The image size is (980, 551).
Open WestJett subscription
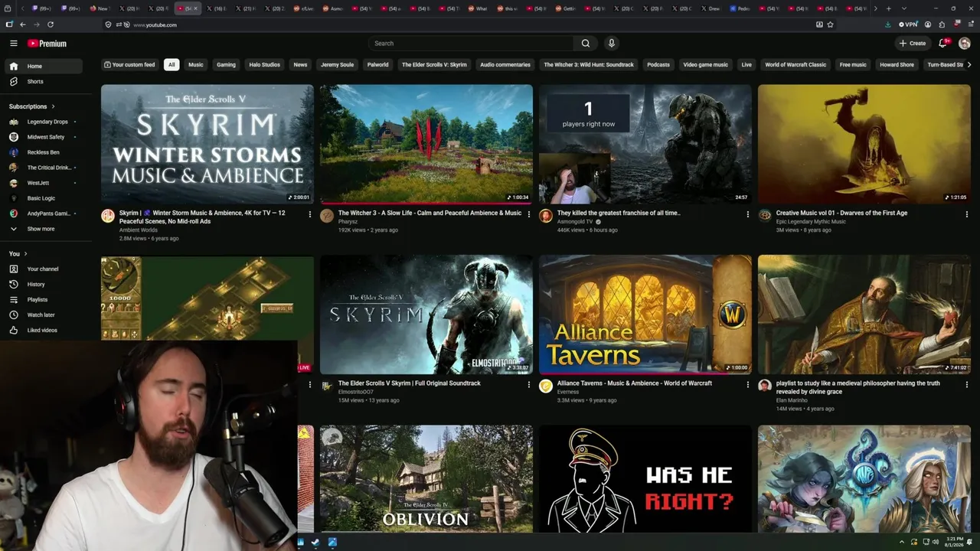(x=44, y=183)
